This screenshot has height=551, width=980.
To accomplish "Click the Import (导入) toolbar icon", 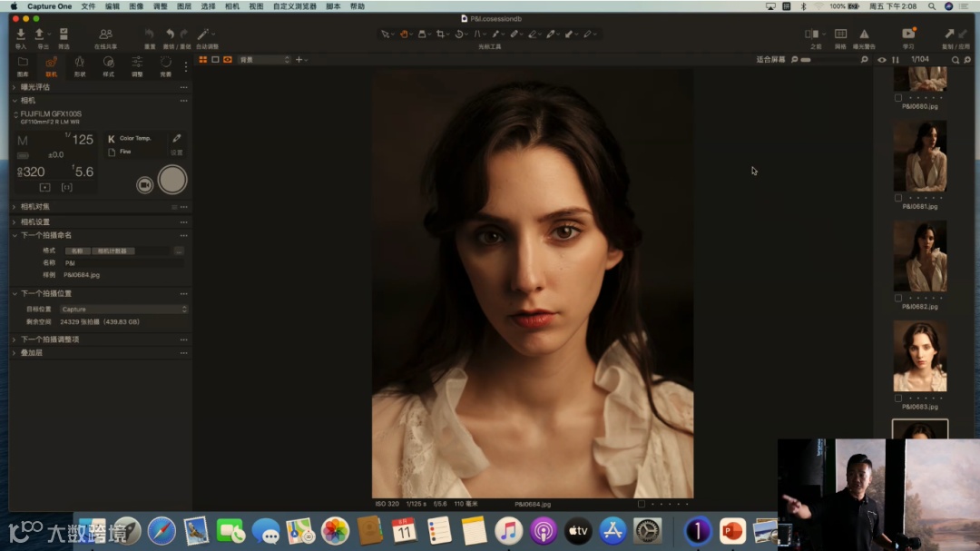I will [x=20, y=34].
